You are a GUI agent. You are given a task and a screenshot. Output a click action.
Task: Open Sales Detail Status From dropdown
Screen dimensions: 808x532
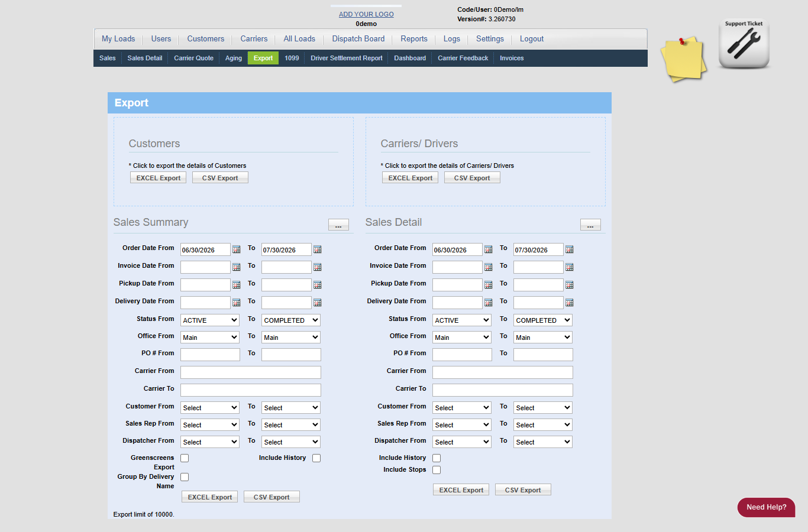462,320
